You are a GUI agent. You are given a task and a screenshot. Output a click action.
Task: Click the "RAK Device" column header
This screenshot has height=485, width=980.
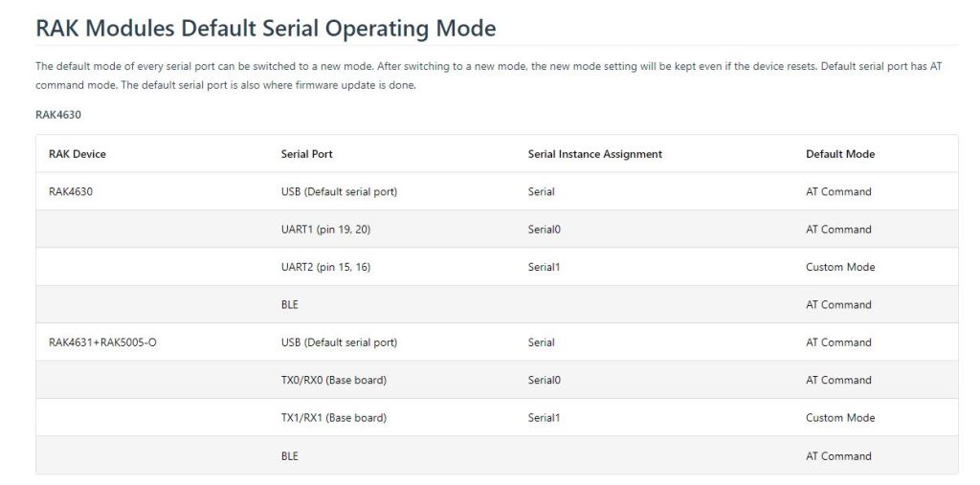[77, 154]
